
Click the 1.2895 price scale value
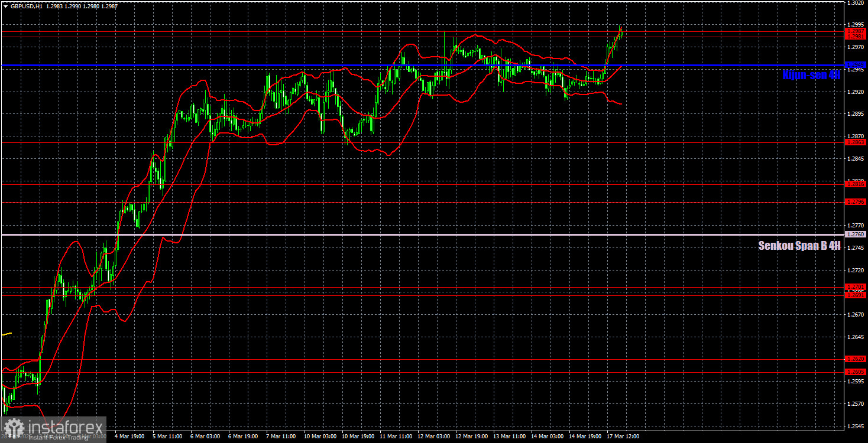[856, 114]
